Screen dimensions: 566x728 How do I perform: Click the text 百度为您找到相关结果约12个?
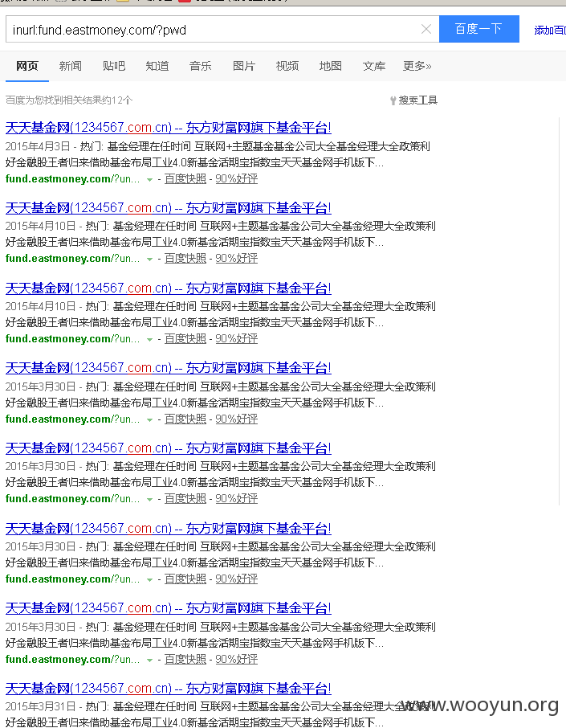point(69,100)
